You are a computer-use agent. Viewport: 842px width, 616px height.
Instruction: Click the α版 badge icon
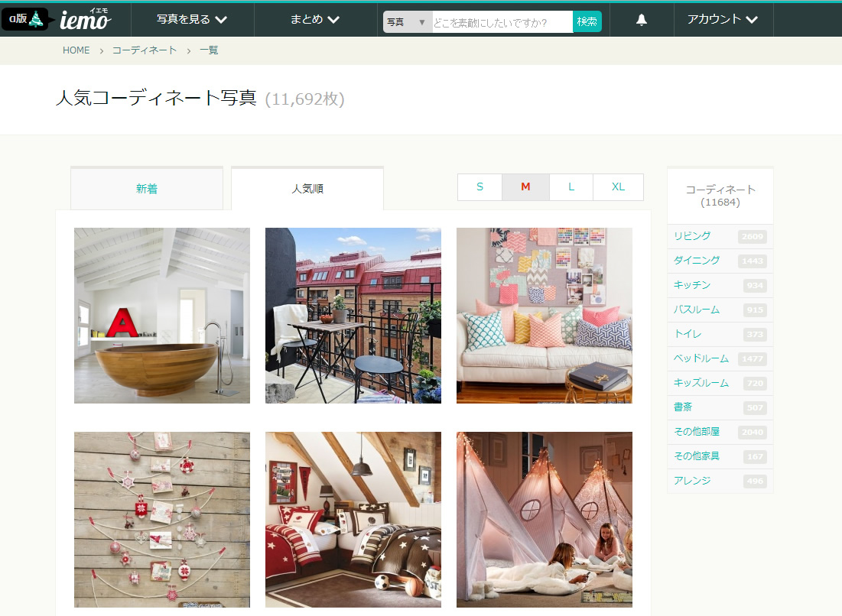point(27,19)
